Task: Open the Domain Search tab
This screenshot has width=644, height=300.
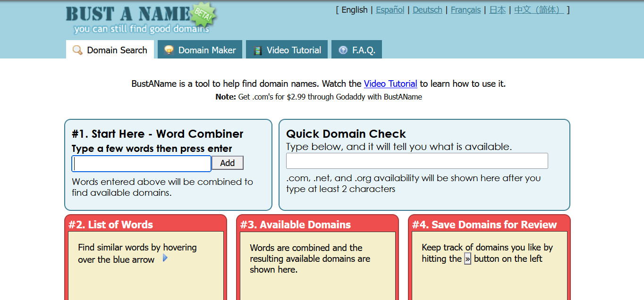Action: tap(110, 50)
